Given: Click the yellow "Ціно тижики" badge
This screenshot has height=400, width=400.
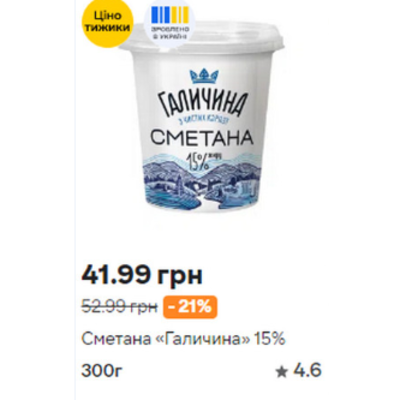Looking at the screenshot, I should click(x=107, y=22).
